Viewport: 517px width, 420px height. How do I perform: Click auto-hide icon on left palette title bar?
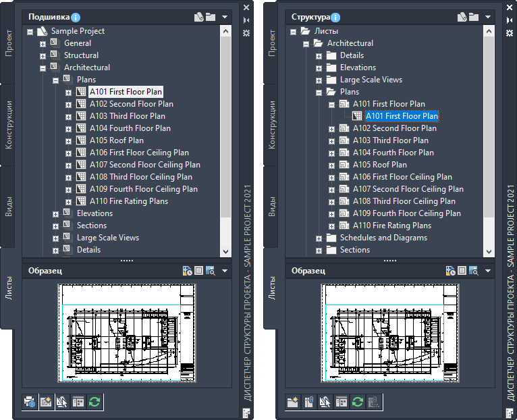click(x=246, y=20)
